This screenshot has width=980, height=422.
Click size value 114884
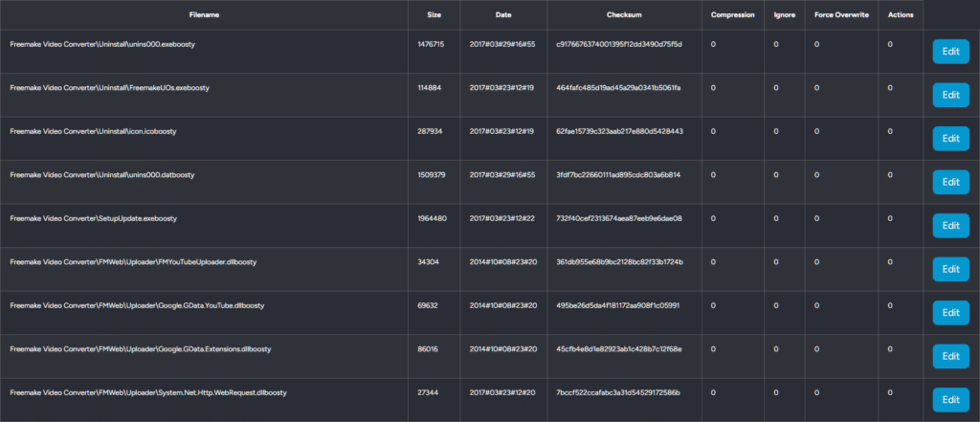click(430, 88)
